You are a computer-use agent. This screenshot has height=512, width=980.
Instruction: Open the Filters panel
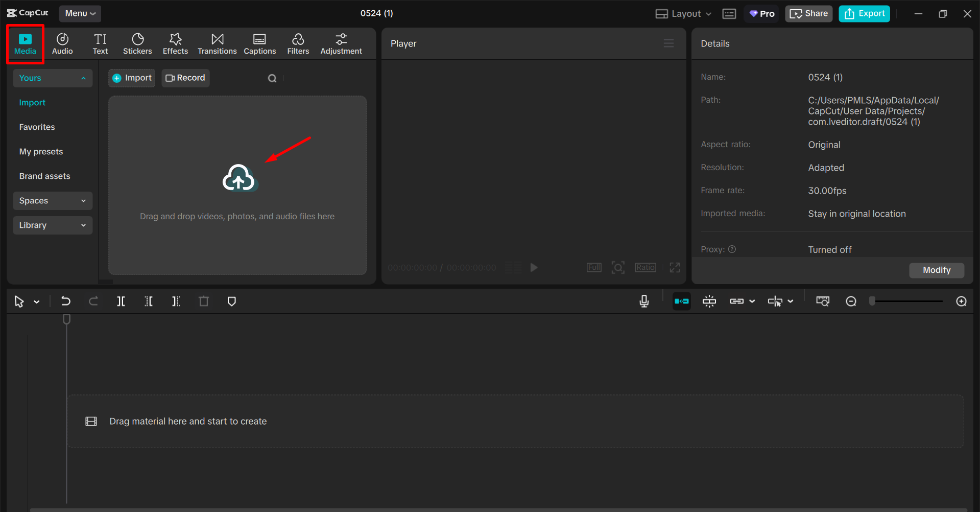pyautogui.click(x=298, y=43)
